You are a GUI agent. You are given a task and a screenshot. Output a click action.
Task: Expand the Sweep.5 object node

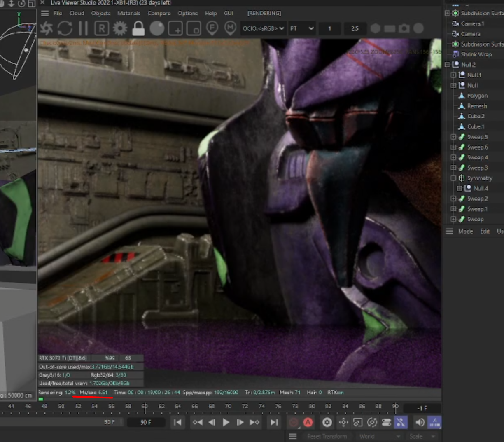tap(453, 137)
